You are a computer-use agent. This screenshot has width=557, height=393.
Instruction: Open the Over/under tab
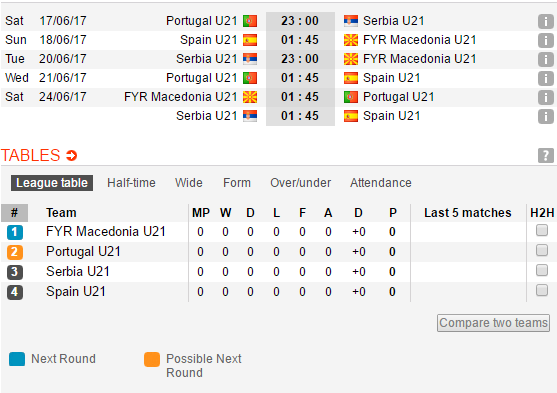tap(301, 183)
